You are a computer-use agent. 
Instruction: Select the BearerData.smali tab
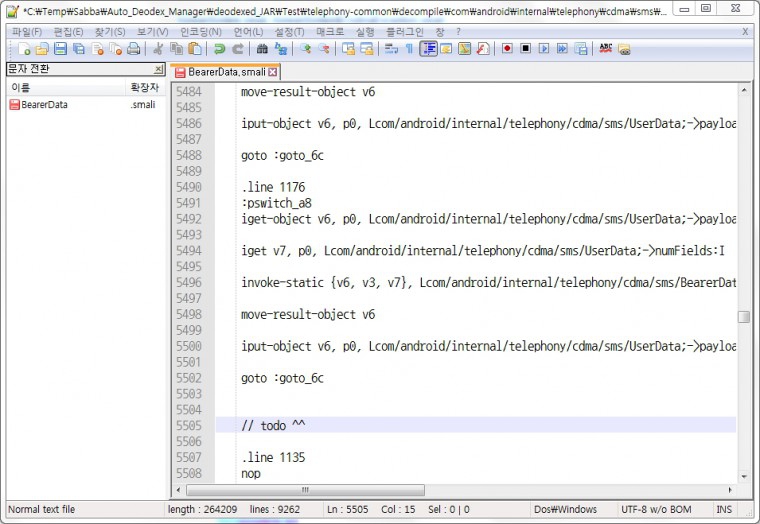[x=226, y=72]
